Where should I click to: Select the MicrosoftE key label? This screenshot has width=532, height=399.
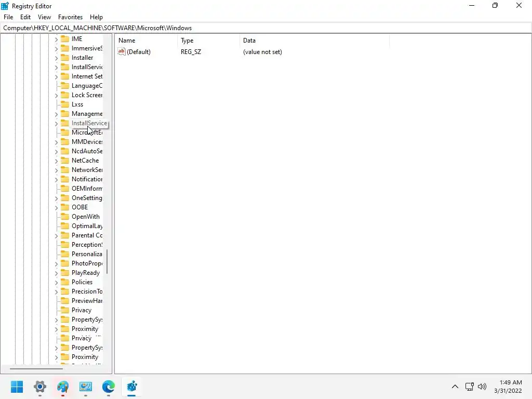87,132
